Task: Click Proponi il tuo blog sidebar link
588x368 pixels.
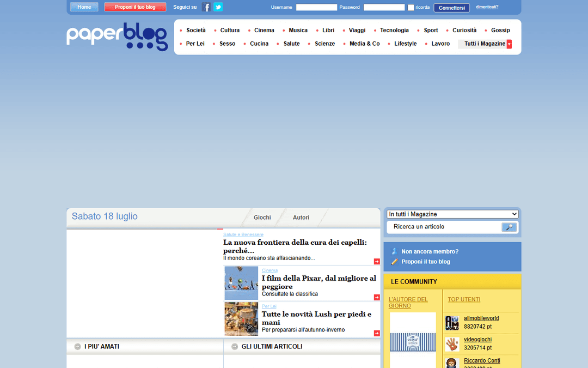Action: [x=426, y=262]
